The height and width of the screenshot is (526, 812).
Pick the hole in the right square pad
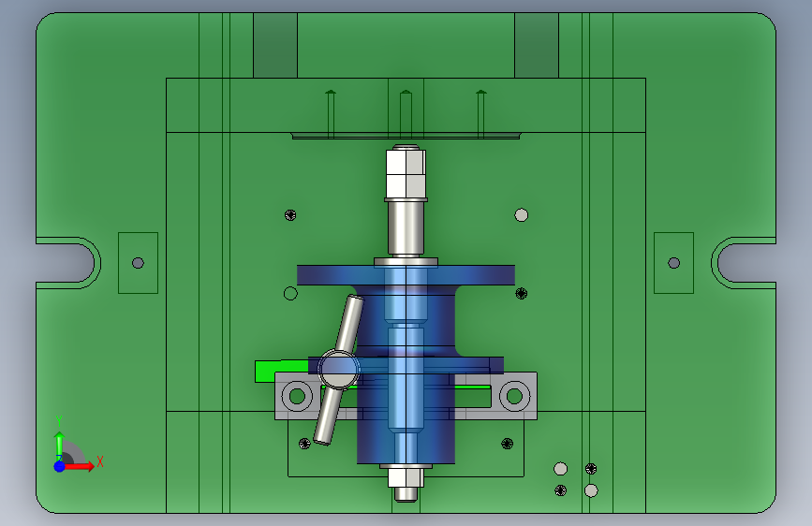pos(673,263)
